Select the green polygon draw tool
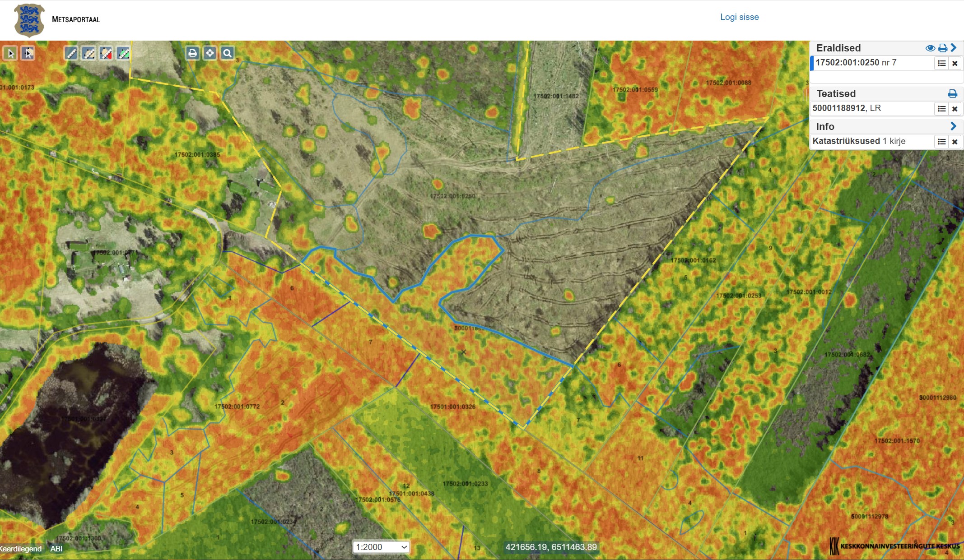 click(x=123, y=53)
